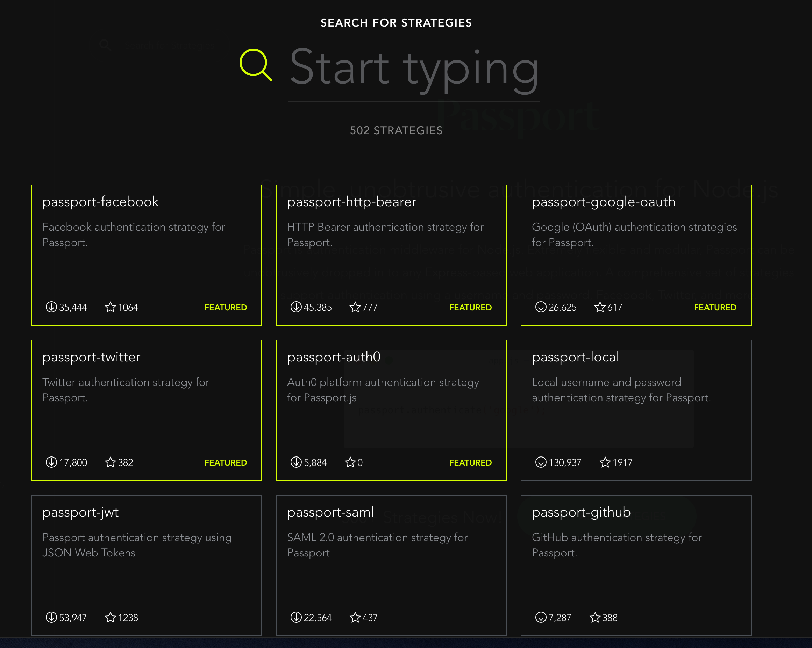Screen dimensions: 812x648
Task: Click the download icon on passport-local card
Action: click(x=540, y=462)
